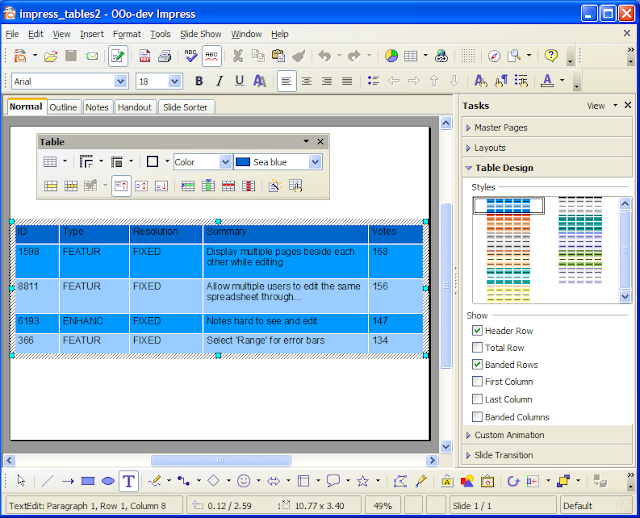Click the Fontwork Gallery icon

(447, 481)
